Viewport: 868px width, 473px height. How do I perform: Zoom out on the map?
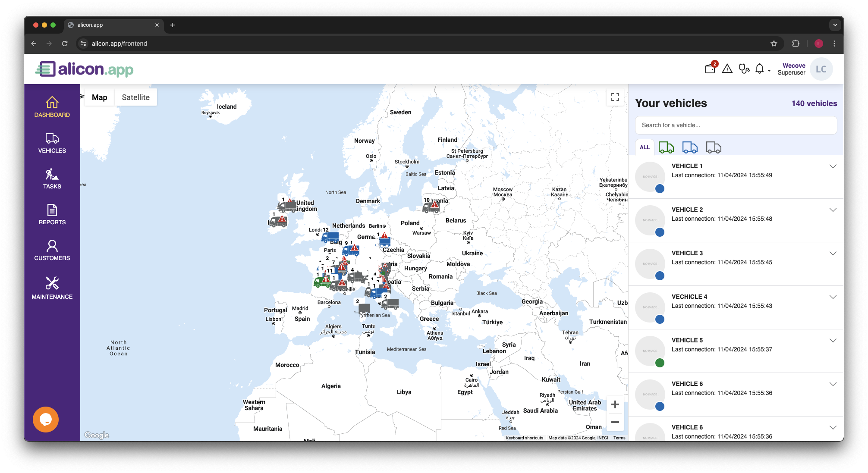615,422
